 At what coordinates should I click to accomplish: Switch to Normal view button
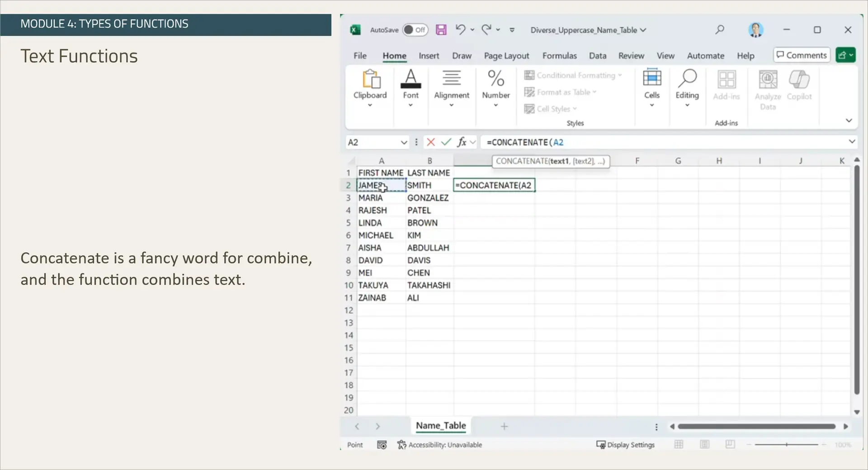tap(679, 445)
